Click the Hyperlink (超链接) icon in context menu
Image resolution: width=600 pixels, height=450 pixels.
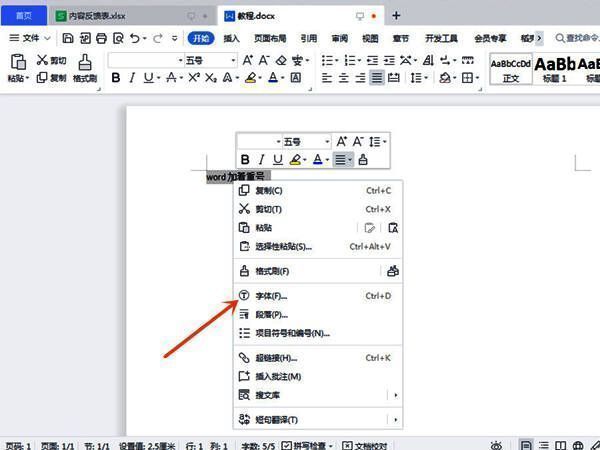coord(244,357)
